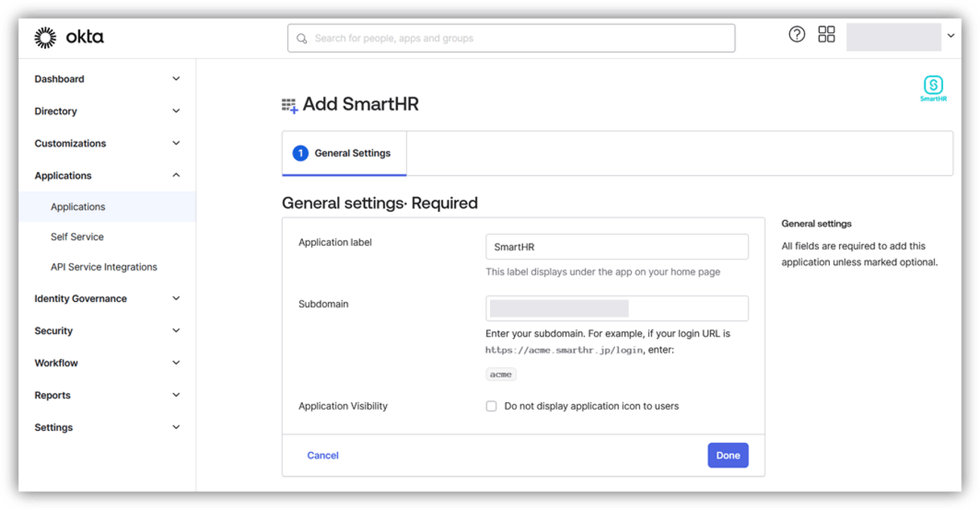The height and width of the screenshot is (510, 980).
Task: Click the Okta logo
Action: 69,37
